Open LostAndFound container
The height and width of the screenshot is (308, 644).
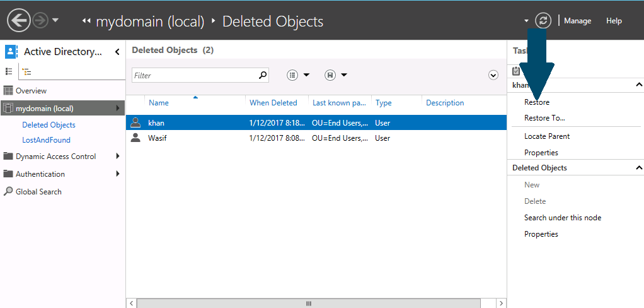click(x=46, y=140)
